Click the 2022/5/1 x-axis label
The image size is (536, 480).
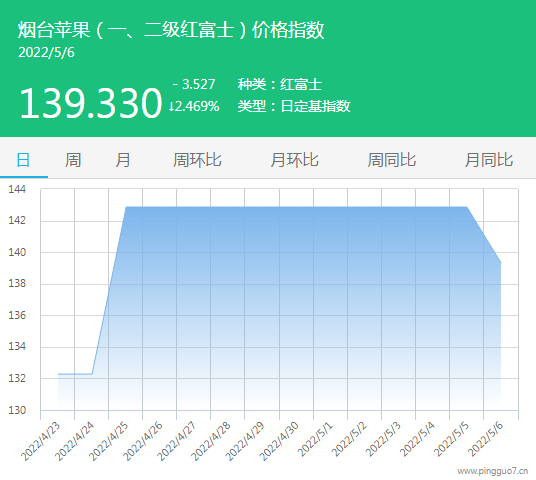coord(315,440)
